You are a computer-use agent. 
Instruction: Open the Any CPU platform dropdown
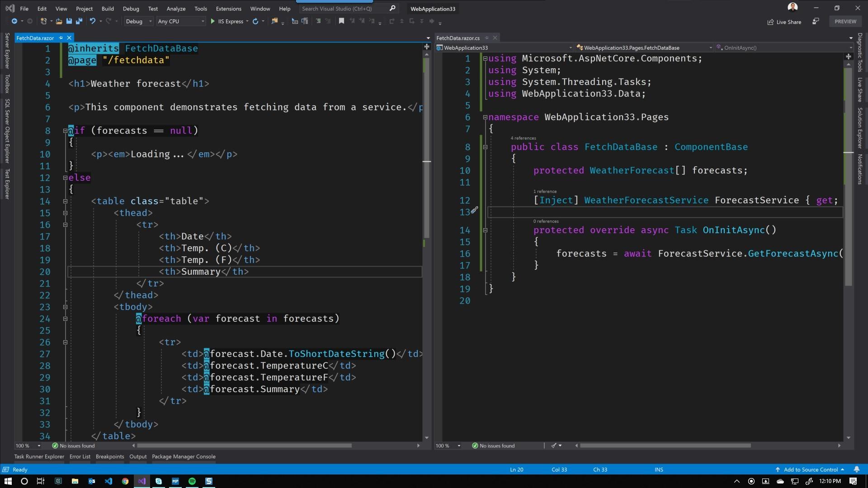point(180,21)
